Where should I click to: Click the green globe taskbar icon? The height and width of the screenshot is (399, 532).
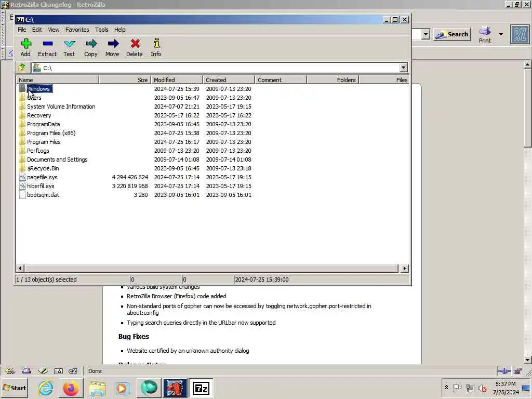(x=149, y=388)
